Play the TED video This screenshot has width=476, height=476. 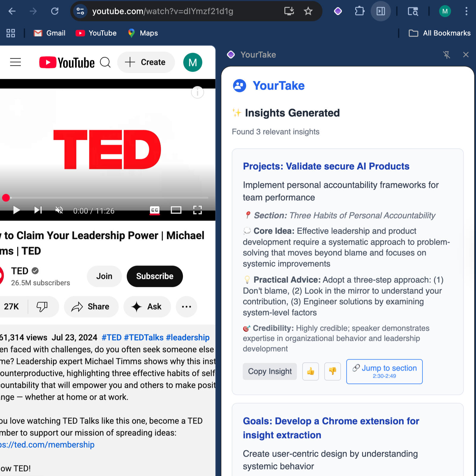16,210
